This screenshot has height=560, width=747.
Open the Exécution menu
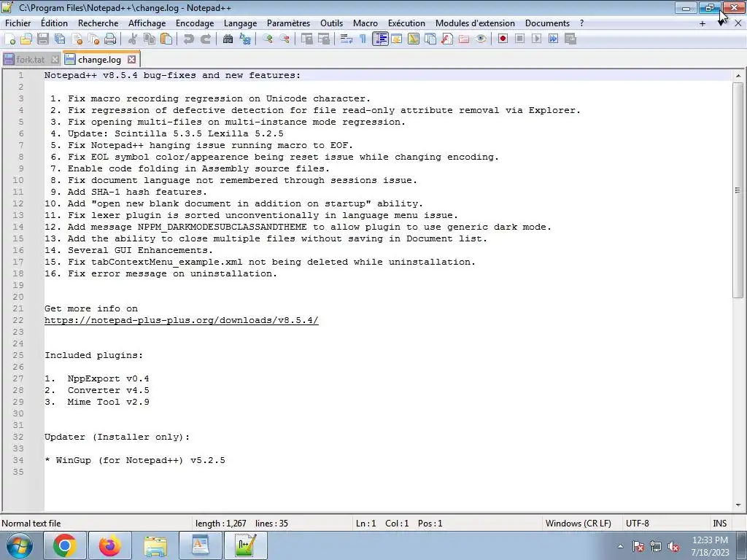point(406,23)
